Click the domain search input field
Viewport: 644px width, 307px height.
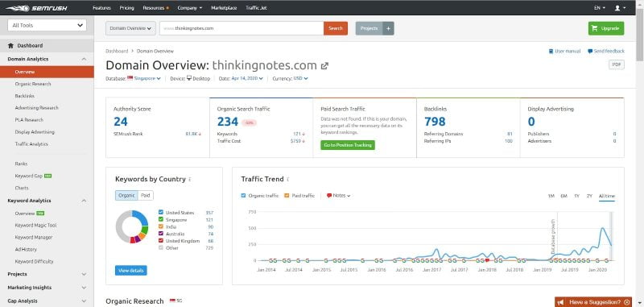242,28
